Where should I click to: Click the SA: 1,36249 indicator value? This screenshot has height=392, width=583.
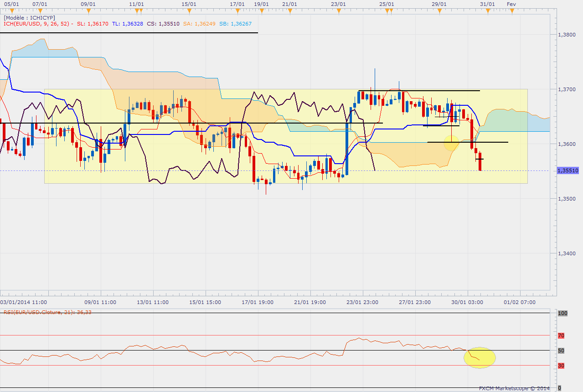[198, 24]
